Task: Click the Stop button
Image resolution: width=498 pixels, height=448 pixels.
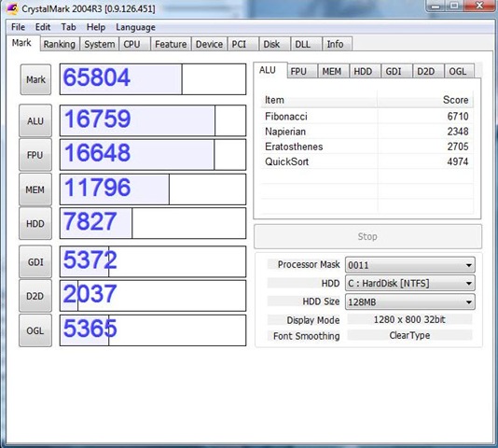Action: (367, 236)
